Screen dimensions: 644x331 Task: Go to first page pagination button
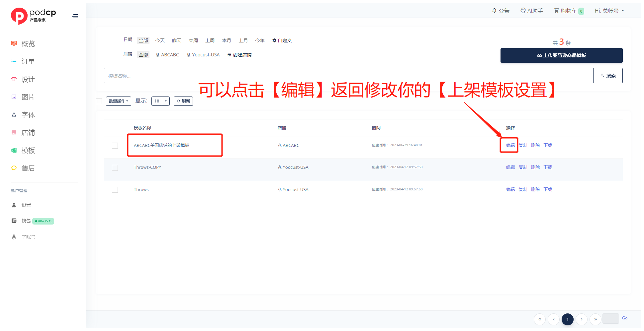(x=540, y=319)
